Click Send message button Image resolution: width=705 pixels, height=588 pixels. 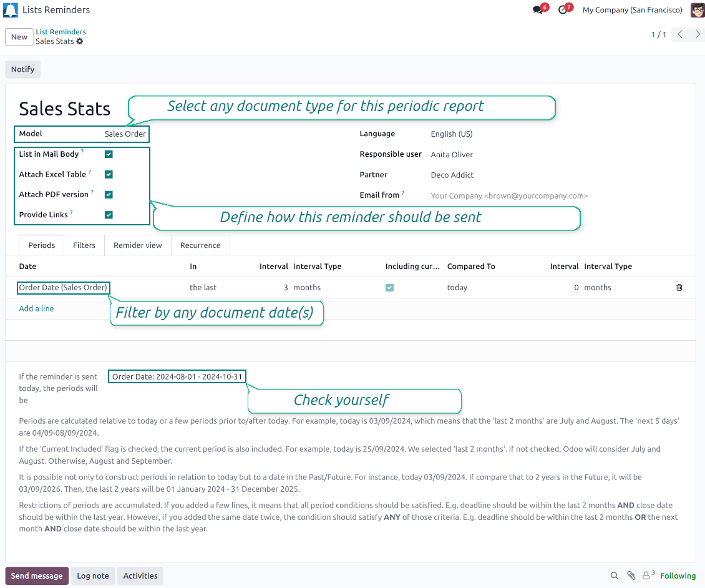[37, 576]
